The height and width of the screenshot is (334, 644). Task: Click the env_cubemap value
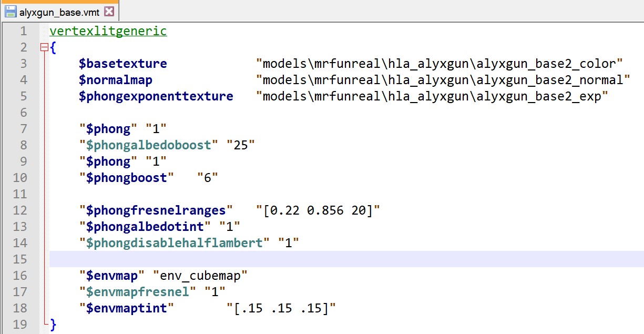click(x=200, y=276)
